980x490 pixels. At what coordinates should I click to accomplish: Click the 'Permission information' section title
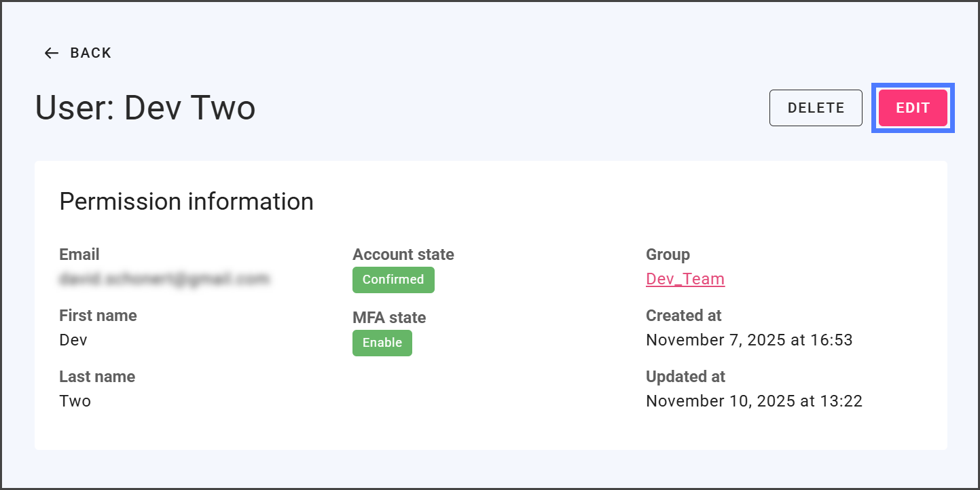(186, 202)
